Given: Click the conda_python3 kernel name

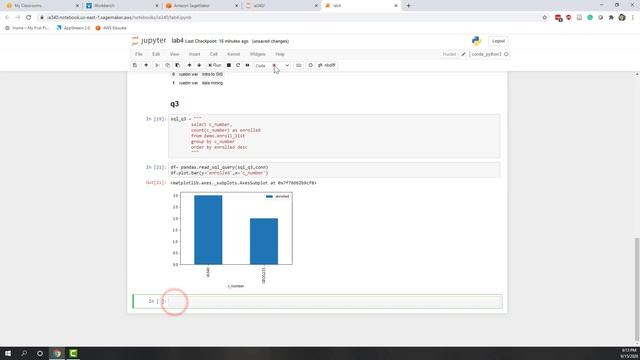Looking at the screenshot, I should [x=486, y=54].
